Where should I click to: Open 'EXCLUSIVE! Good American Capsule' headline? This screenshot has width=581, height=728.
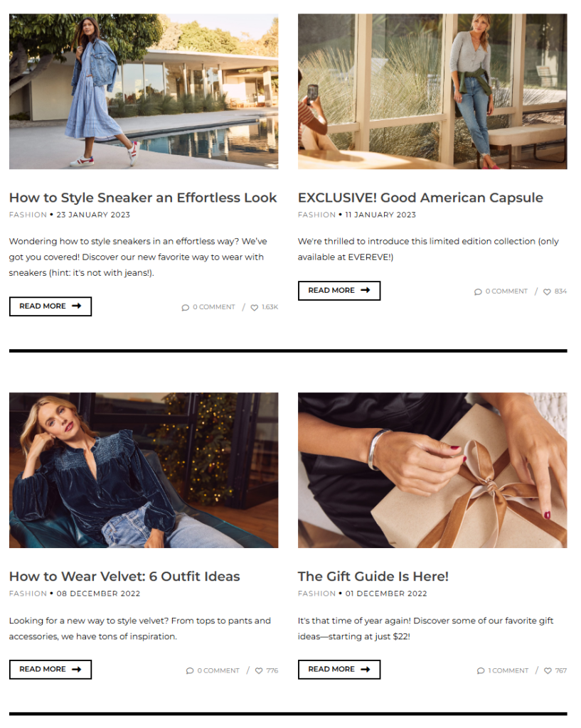(x=420, y=198)
